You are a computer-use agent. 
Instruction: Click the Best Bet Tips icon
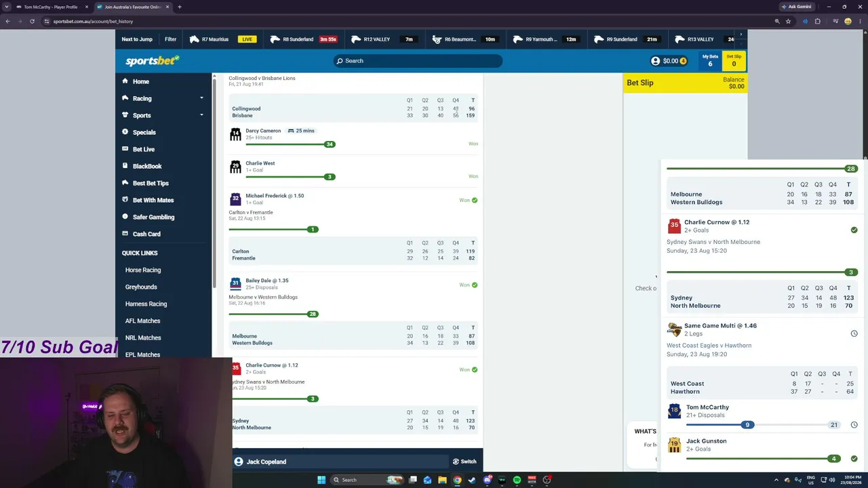(125, 183)
